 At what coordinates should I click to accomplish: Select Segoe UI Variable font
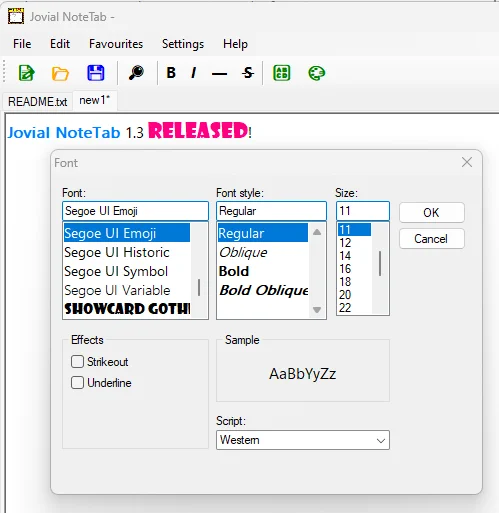coord(127,290)
